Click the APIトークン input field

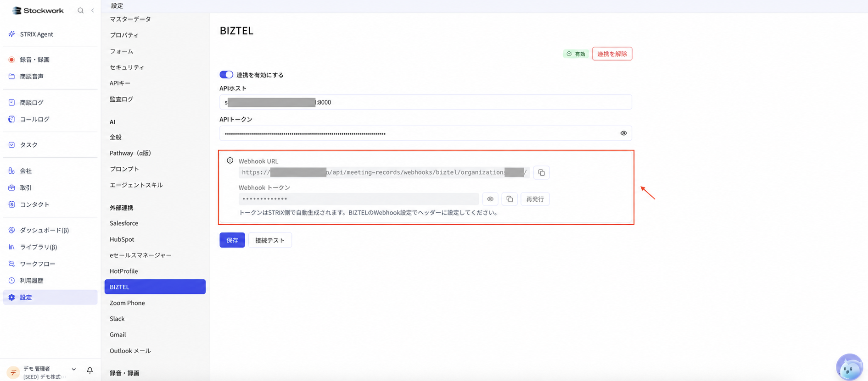click(426, 133)
